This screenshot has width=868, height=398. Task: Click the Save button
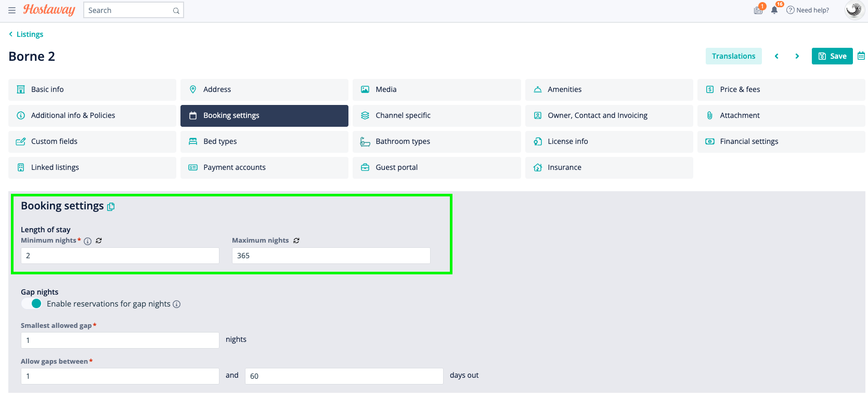pos(832,56)
